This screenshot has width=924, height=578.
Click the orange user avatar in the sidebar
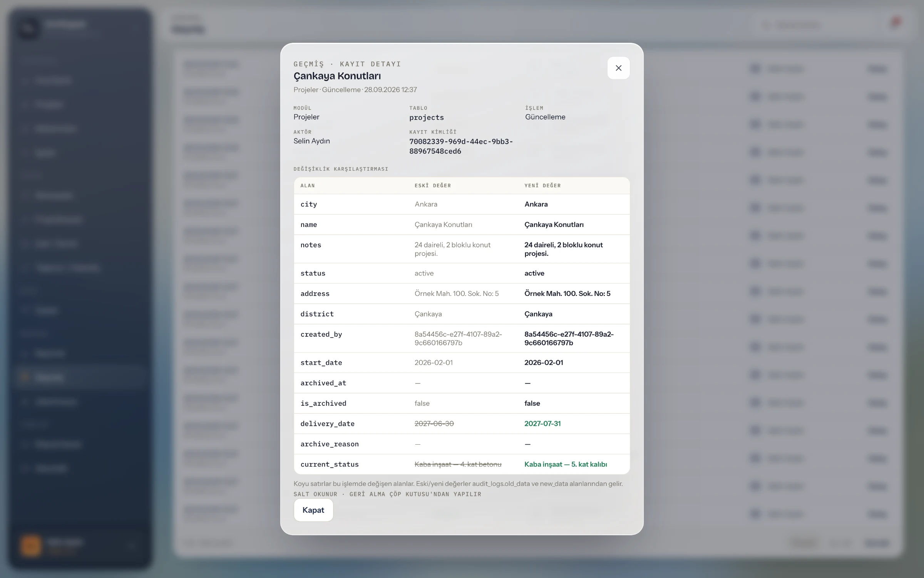point(31,545)
